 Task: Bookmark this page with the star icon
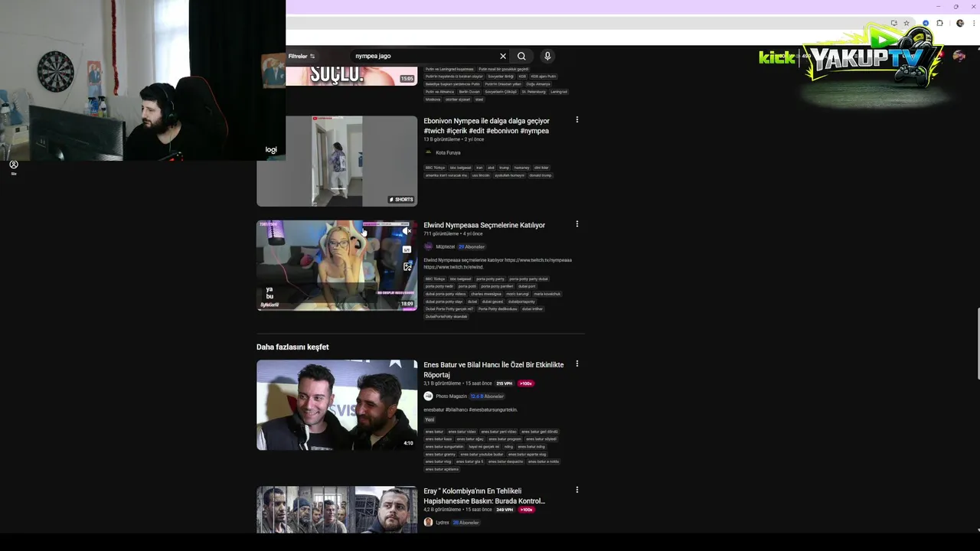(906, 23)
